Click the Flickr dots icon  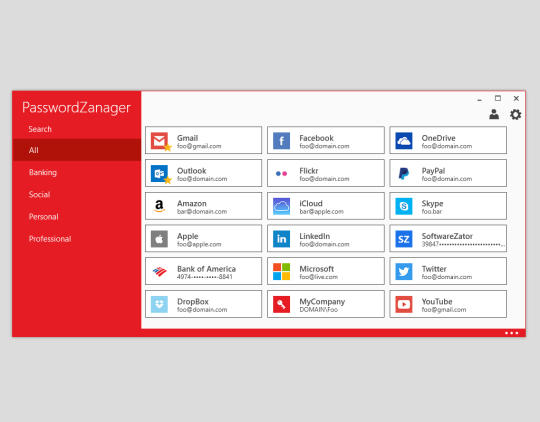click(281, 173)
